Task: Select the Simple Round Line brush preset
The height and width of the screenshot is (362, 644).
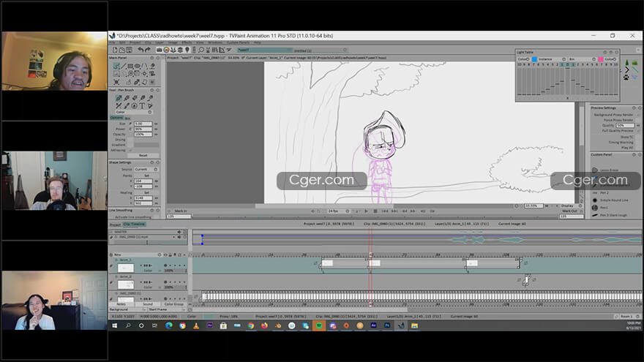Action: 610,200
